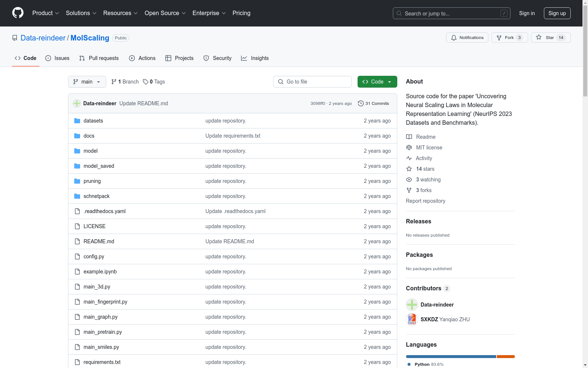Open main_pretrain.py file
Viewport: 588px width, 368px height.
103,332
